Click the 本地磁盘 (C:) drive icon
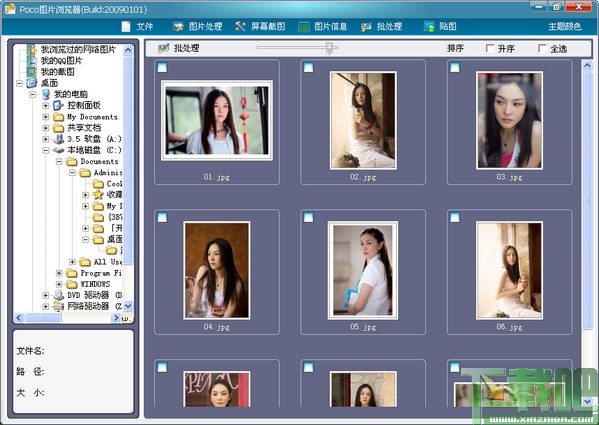The image size is (599, 425). (x=58, y=150)
